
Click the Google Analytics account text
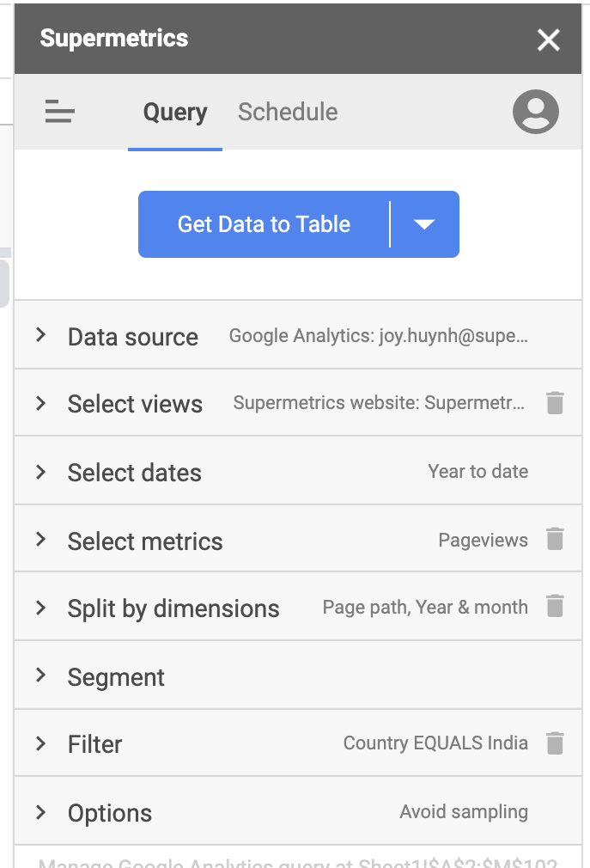click(378, 336)
